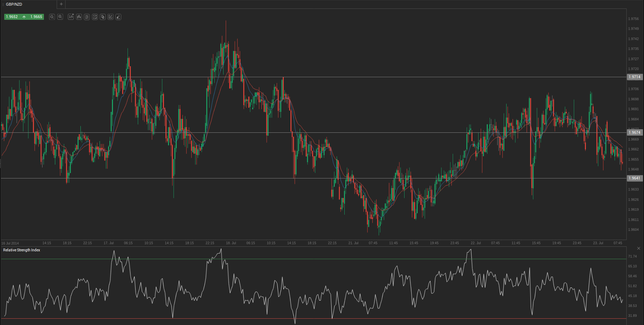The width and height of the screenshot is (644, 325).
Task: Click the zoom in magnifier icon
Action: click(x=60, y=17)
